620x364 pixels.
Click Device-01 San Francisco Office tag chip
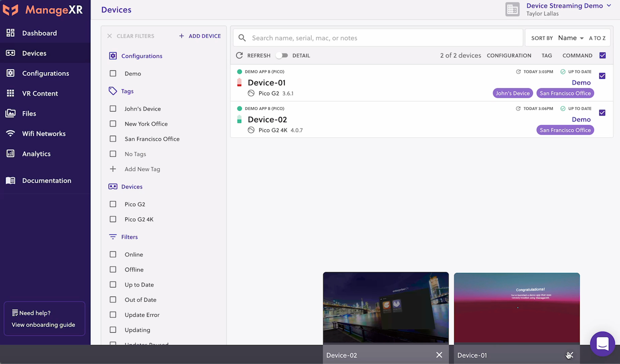(565, 93)
